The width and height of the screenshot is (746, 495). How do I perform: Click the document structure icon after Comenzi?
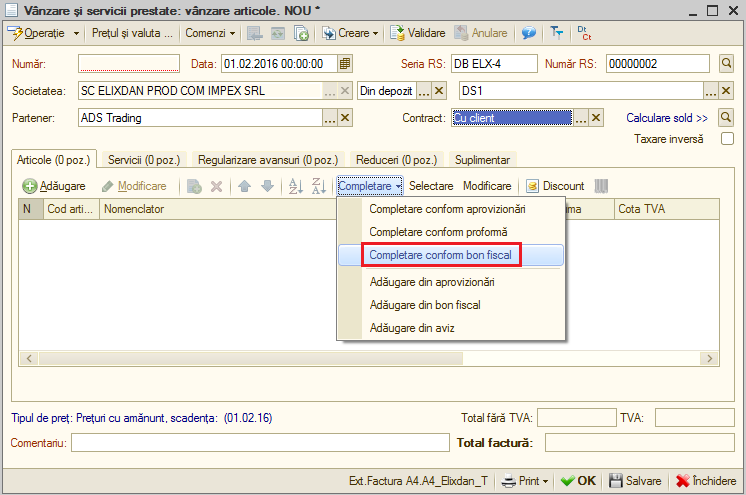(255, 33)
